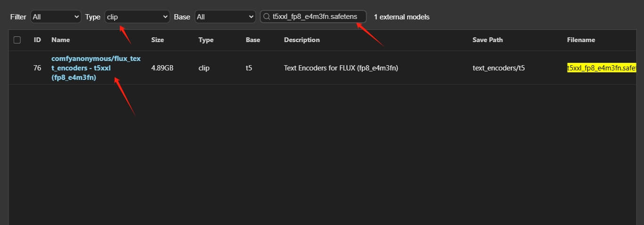
Task: Sort by the Save Path column header
Action: point(487,40)
